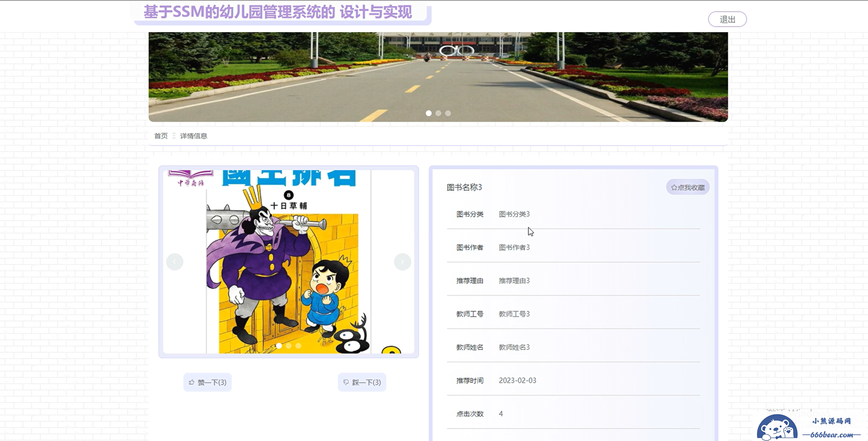Click the 推荐理由3 value
Viewport: 868px width, 441px height.
(514, 281)
